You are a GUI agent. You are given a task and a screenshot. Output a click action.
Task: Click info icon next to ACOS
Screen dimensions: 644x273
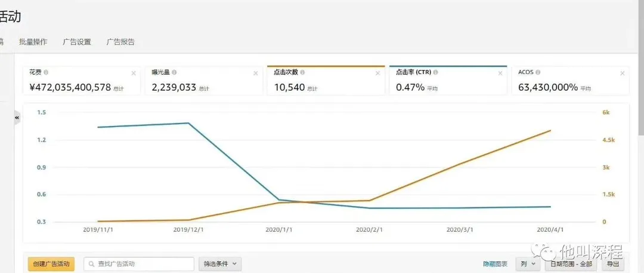point(538,72)
